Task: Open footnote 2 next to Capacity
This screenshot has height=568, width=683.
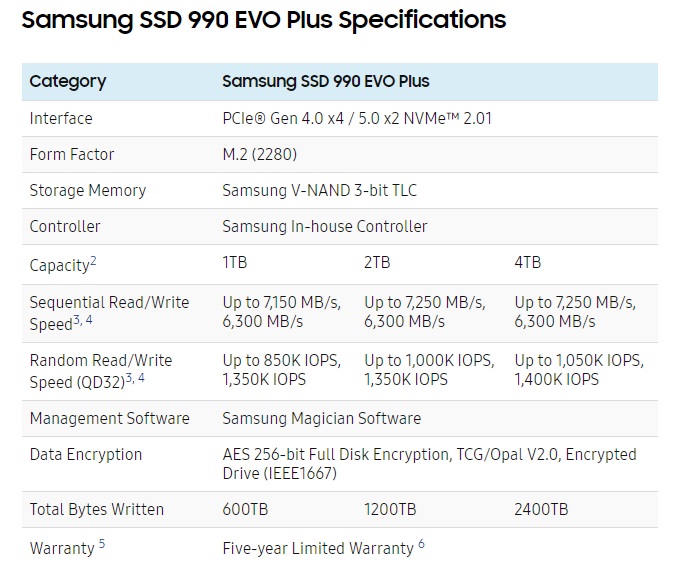Action: pyautogui.click(x=93, y=260)
